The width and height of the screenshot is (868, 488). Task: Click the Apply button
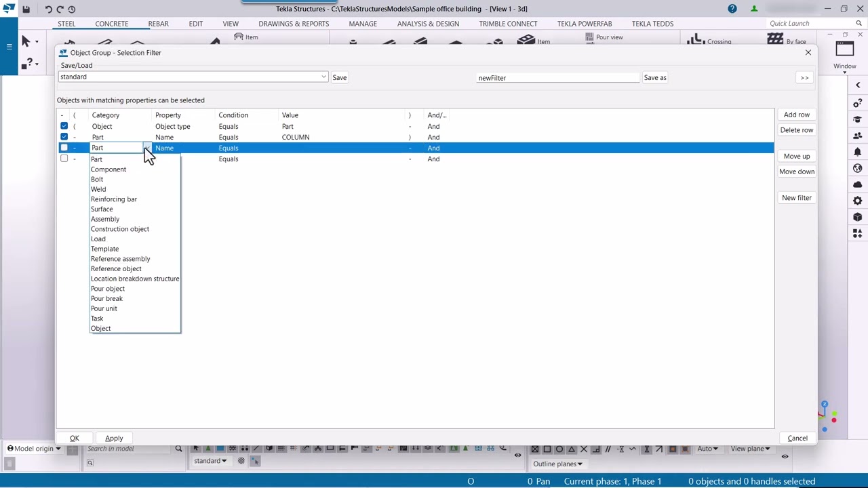pyautogui.click(x=114, y=439)
